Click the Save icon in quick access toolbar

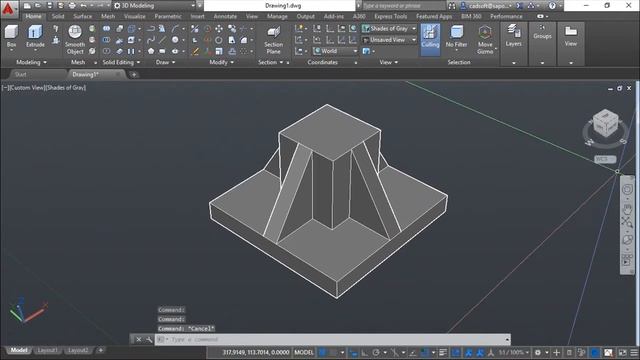tap(49, 6)
